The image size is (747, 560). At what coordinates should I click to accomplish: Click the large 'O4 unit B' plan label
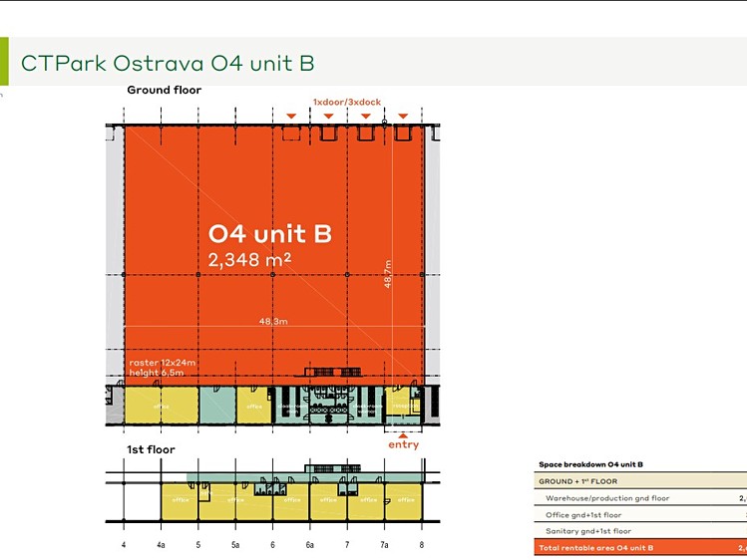[x=270, y=233]
